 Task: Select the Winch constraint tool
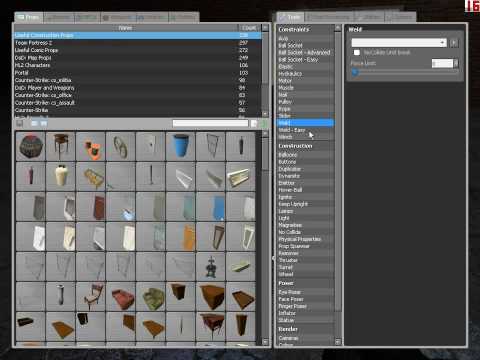305,137
